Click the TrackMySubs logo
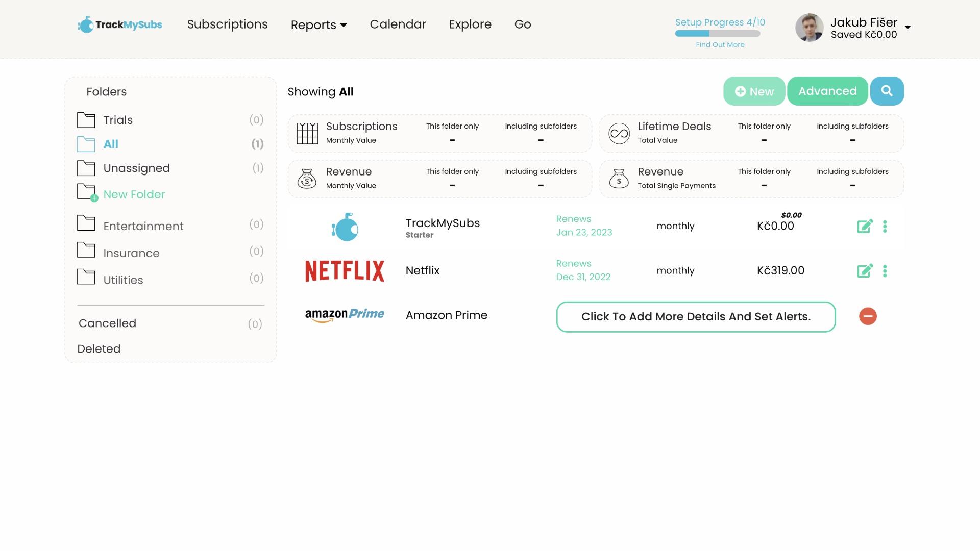 coord(120,24)
